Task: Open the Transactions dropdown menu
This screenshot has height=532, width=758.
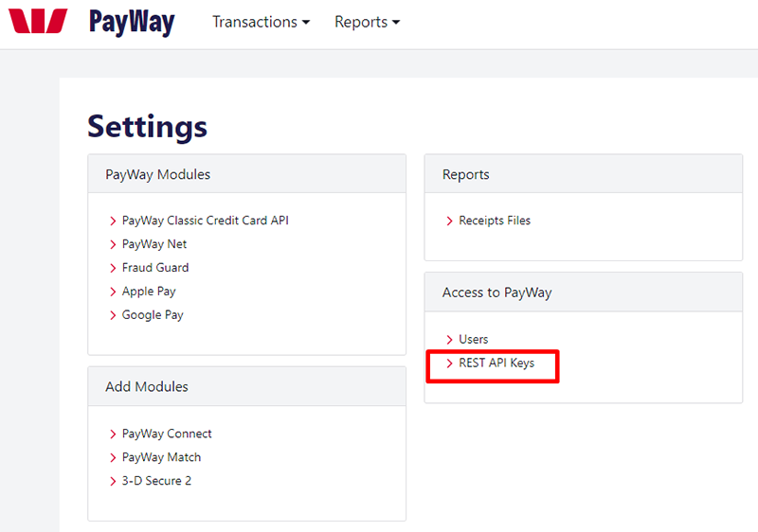Action: 262,22
